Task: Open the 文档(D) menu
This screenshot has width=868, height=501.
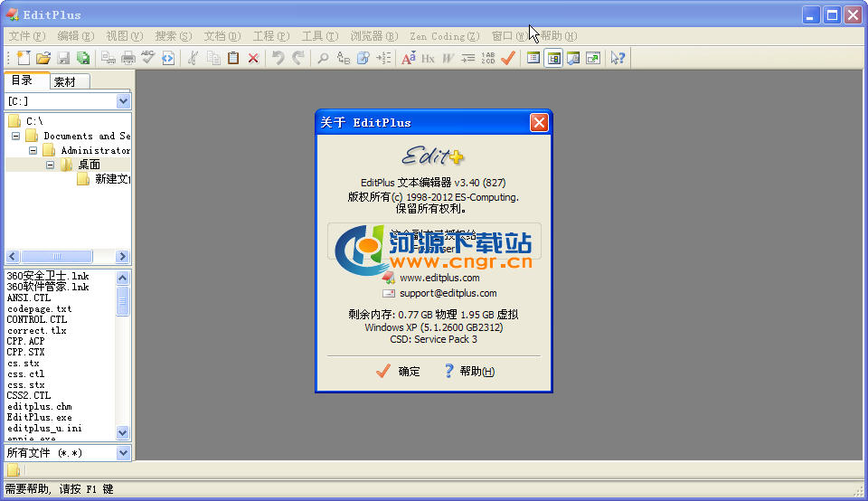Action: (222, 36)
